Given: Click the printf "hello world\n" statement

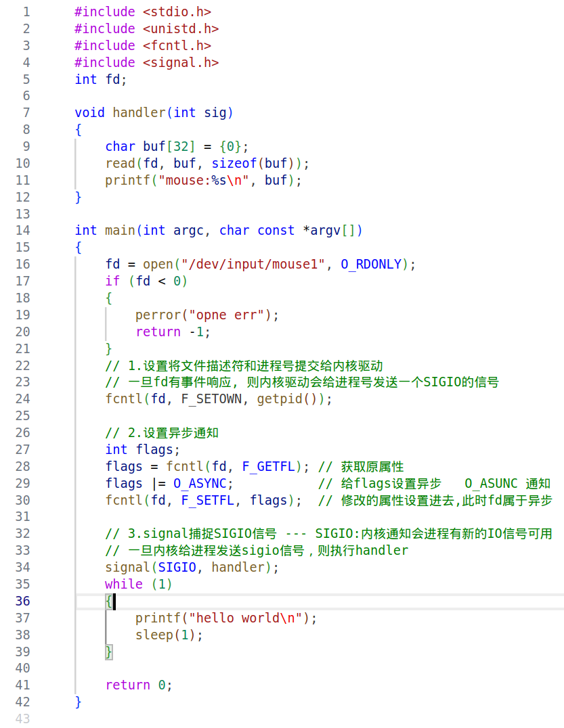Looking at the screenshot, I should click(x=226, y=618).
